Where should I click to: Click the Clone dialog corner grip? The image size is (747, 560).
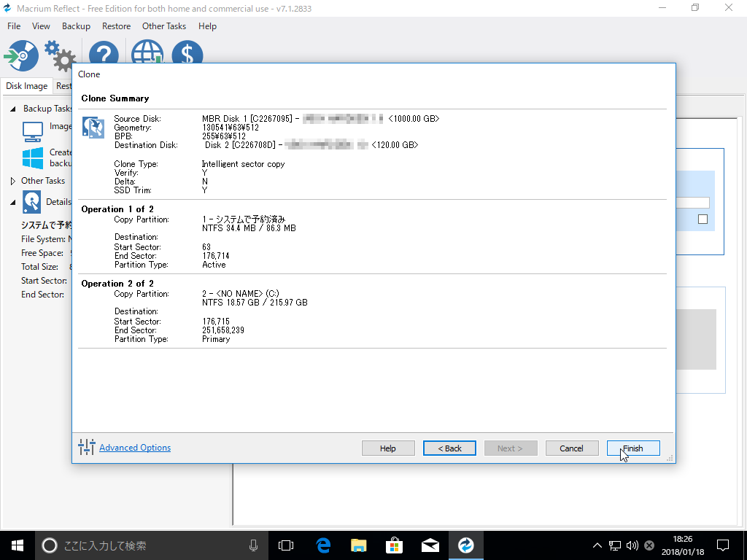pyautogui.click(x=670, y=458)
